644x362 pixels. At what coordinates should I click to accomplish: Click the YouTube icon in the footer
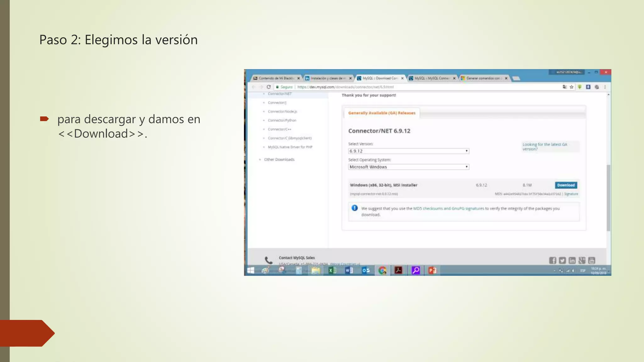coord(591,260)
